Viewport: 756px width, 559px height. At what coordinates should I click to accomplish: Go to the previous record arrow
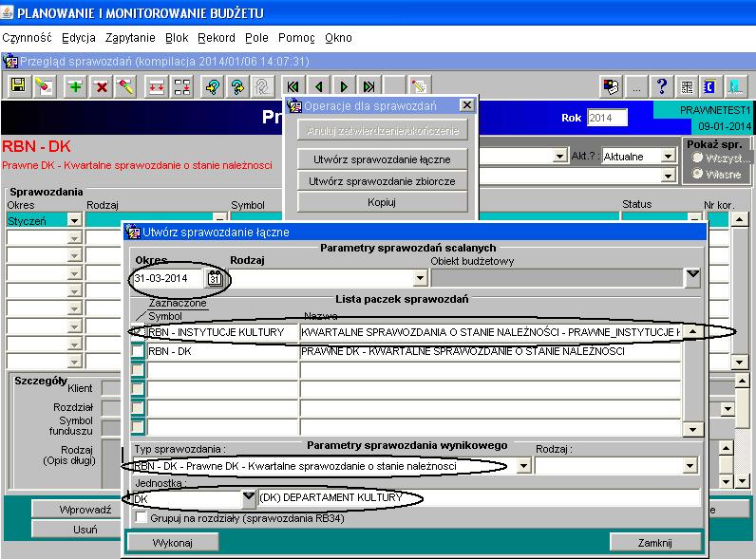tap(318, 86)
